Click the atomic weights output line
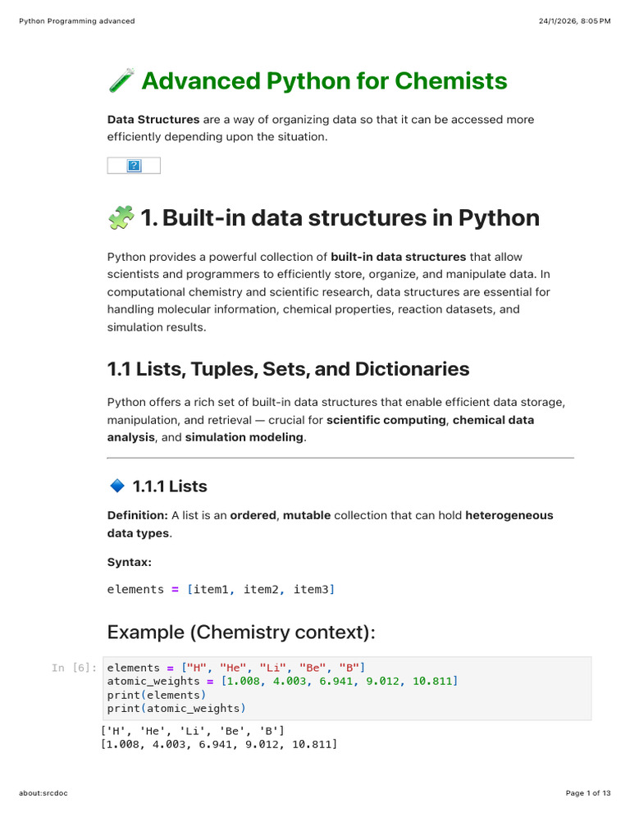Screen dimensions: 630x840 coord(219,744)
